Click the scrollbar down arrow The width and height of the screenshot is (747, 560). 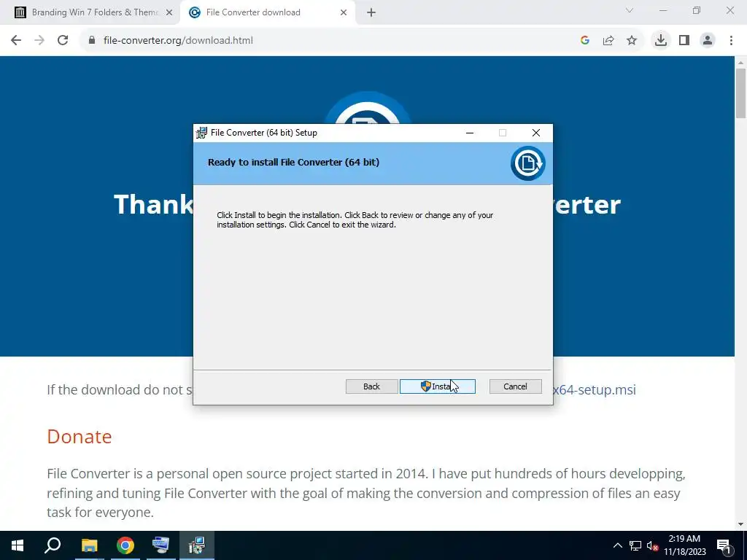pos(741,525)
